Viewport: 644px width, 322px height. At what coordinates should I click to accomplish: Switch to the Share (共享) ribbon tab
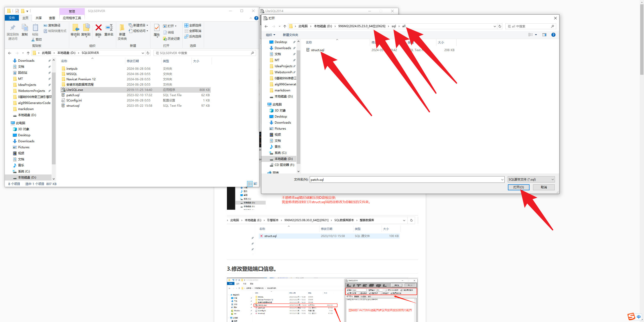[39, 18]
